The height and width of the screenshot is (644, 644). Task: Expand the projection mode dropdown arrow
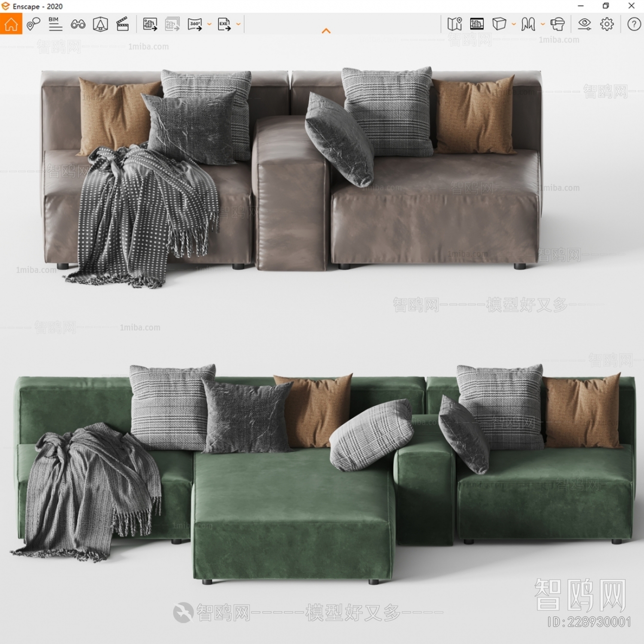pos(513,24)
